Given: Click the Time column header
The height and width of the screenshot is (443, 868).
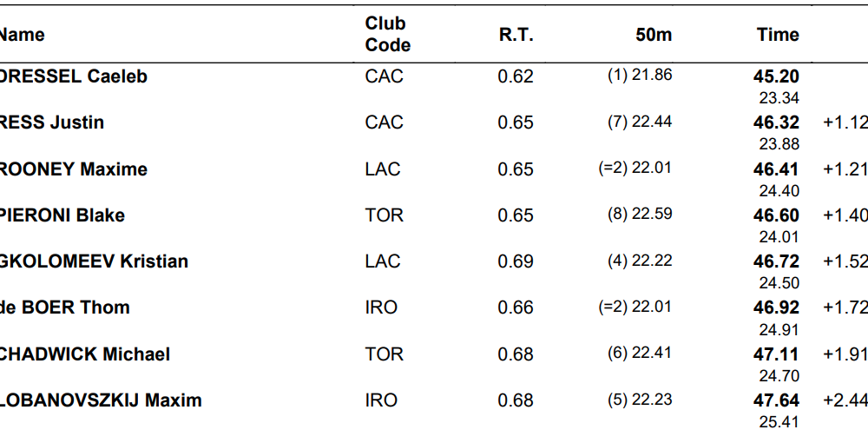Looking at the screenshot, I should tap(777, 35).
